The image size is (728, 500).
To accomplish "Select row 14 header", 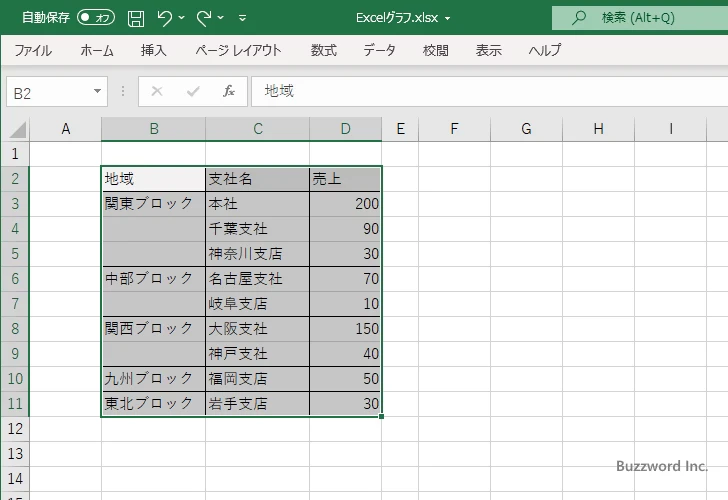I will (15, 479).
